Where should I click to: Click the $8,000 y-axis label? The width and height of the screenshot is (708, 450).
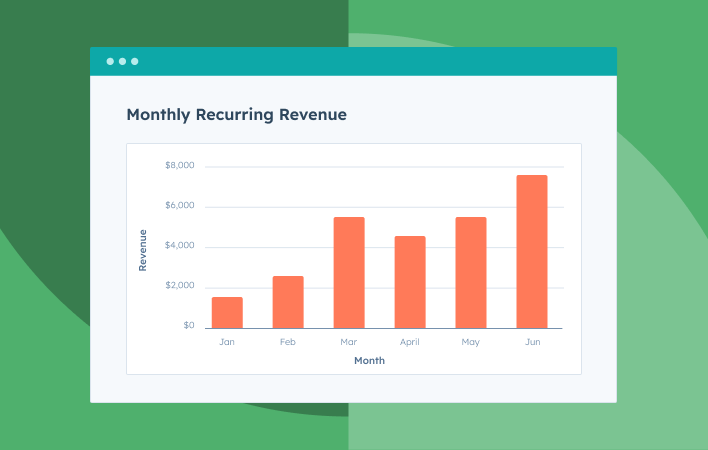point(180,166)
